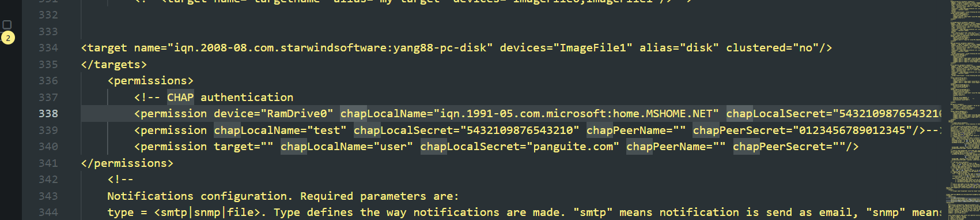
Task: Click line number 336 beside permissions tag
Action: click(48, 81)
